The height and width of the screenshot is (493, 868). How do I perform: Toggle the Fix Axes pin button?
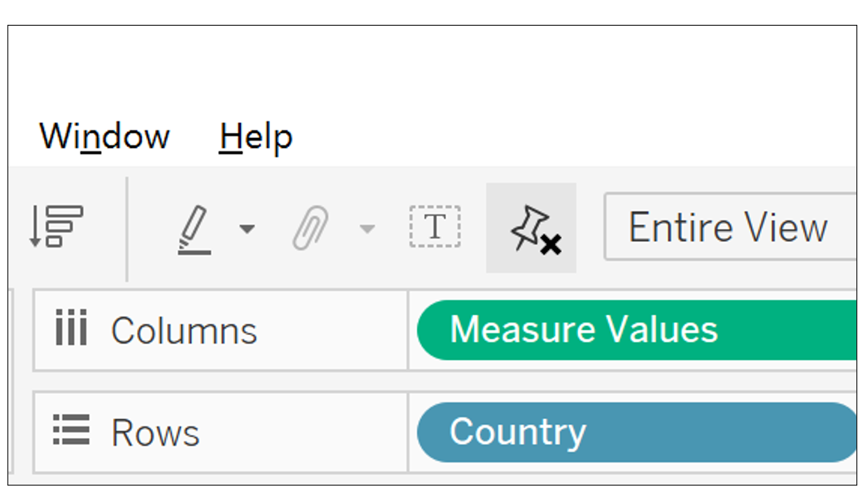pyautogui.click(x=532, y=229)
